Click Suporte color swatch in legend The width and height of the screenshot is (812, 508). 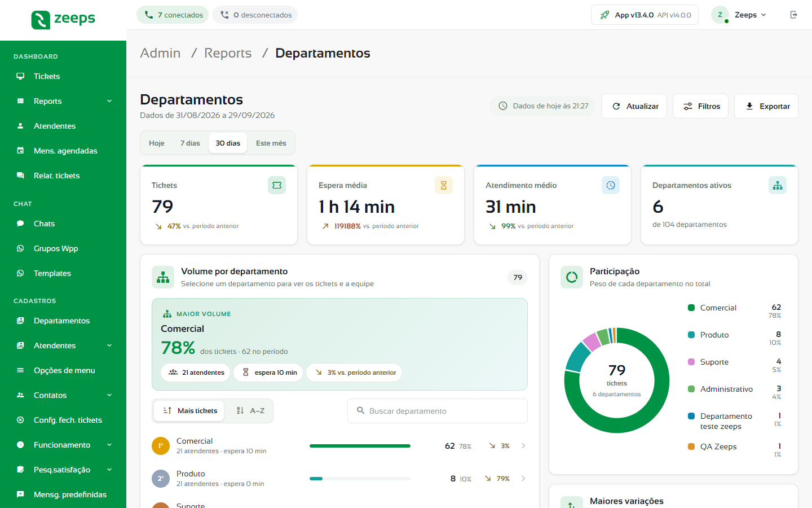[x=691, y=362]
